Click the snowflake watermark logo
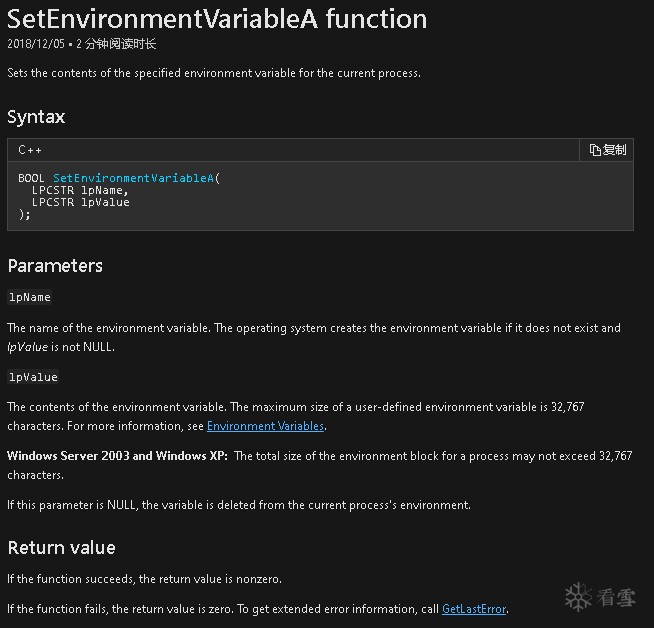Image resolution: width=654 pixels, height=628 pixels. point(579,596)
